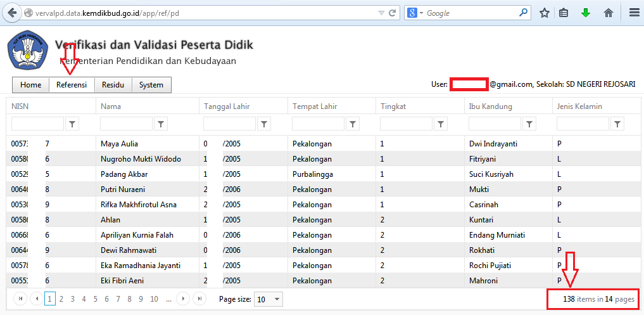Image resolution: width=644 pixels, height=315 pixels.
Task: Jump to page 2 in the pager
Action: pyautogui.click(x=61, y=299)
